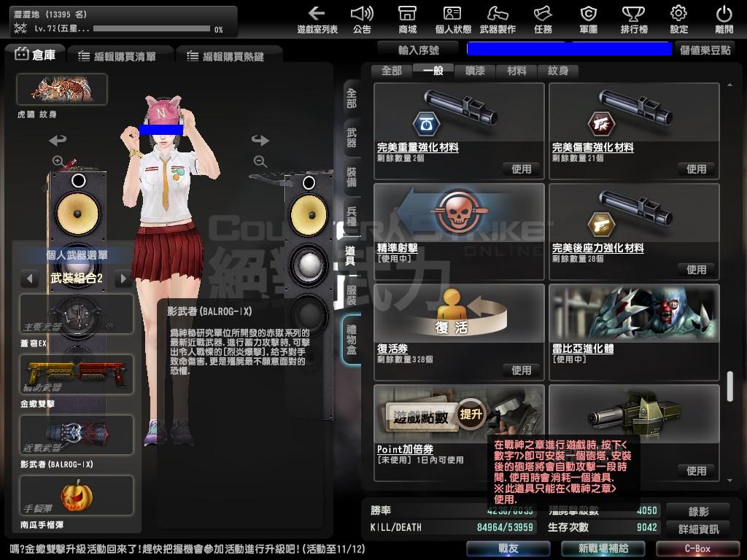
Task: Select the vertical 全部 category tab
Action: pyautogui.click(x=351, y=98)
